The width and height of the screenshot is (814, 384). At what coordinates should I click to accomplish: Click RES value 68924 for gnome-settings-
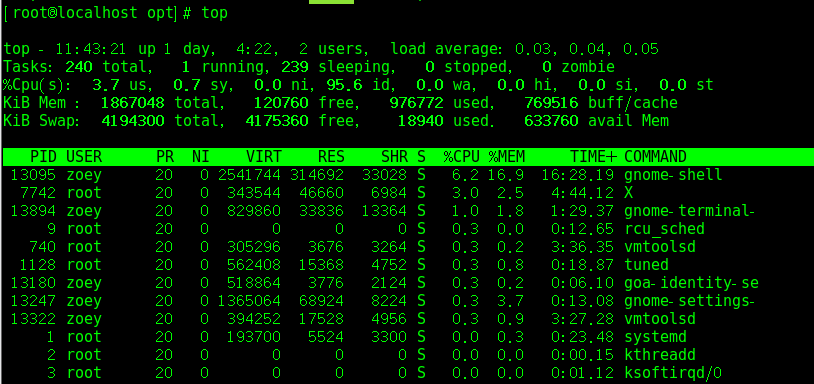pyautogui.click(x=321, y=301)
